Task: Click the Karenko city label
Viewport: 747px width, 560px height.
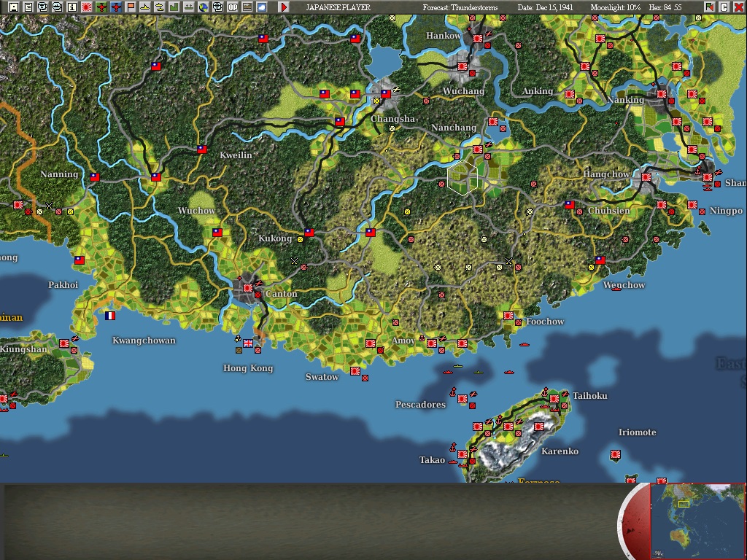Action: pos(560,451)
